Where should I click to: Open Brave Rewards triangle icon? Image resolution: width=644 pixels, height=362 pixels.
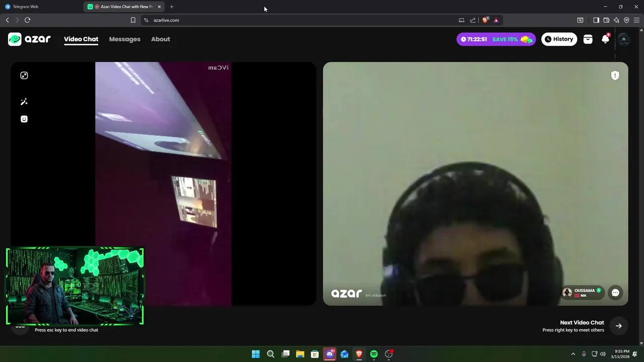(x=496, y=20)
